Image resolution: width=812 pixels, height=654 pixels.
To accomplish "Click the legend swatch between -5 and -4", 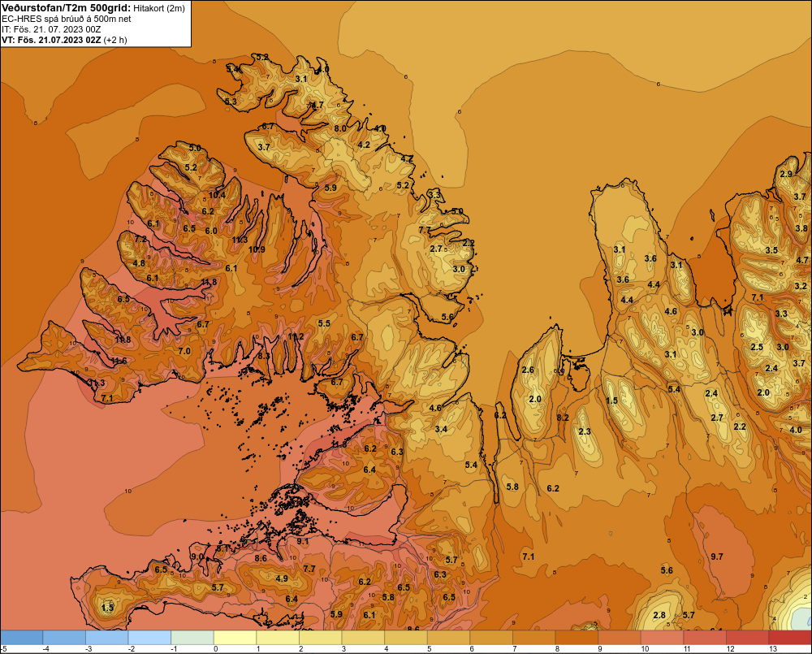I will click(x=22, y=638).
